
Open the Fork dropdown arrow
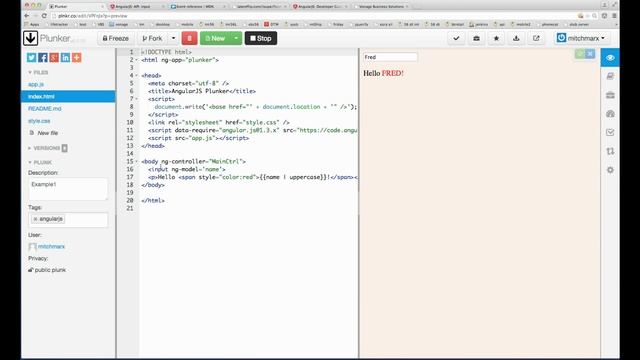(x=173, y=38)
